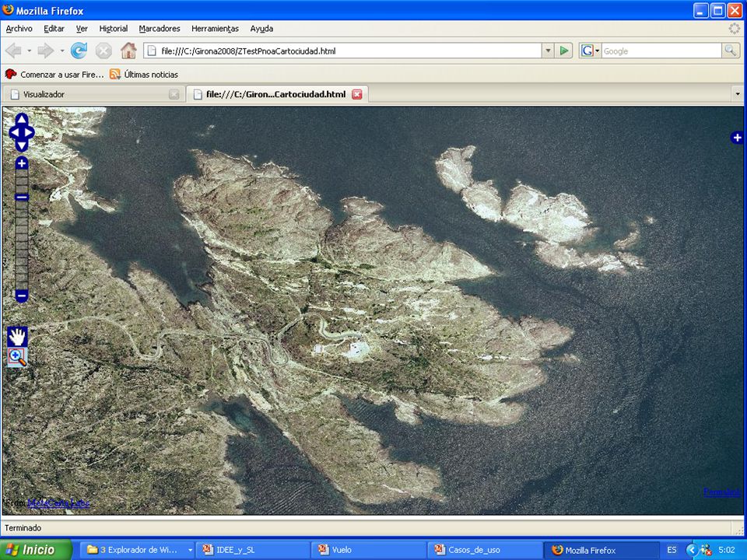747x560 pixels.
Task: Close the Visualizador tab
Action: (x=174, y=94)
